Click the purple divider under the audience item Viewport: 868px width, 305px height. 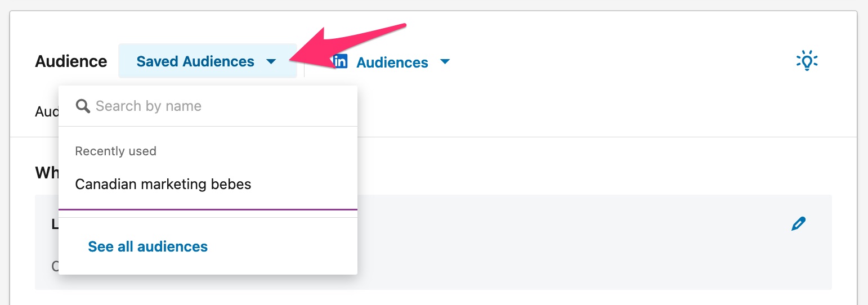tap(208, 209)
